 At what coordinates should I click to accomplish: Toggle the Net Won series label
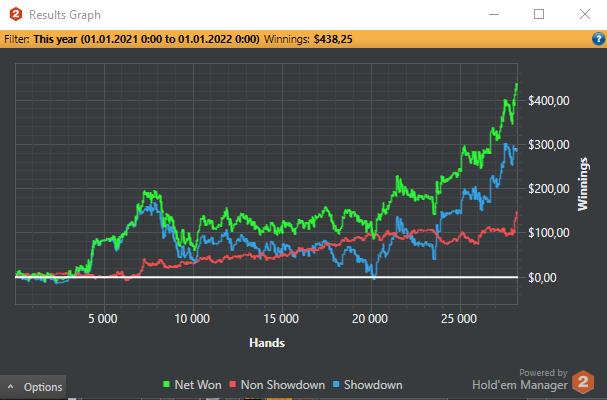pos(198,385)
